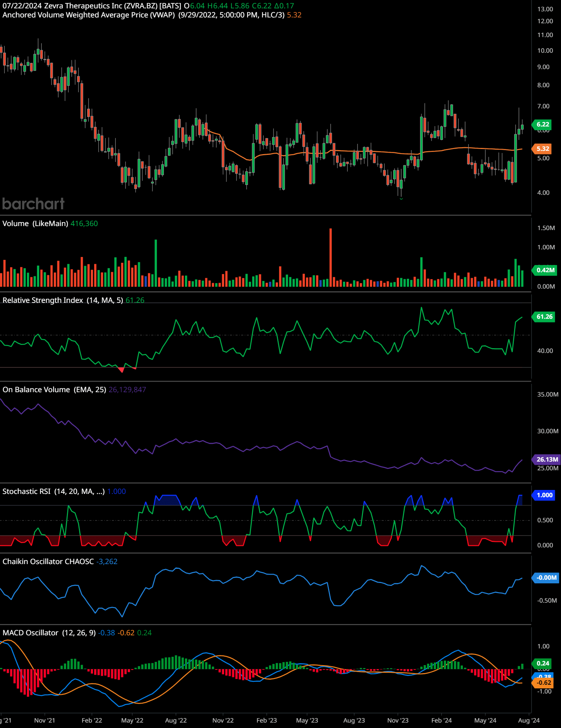Click the latest green candlestick at 6.22
This screenshot has width=561, height=728.
click(522, 127)
